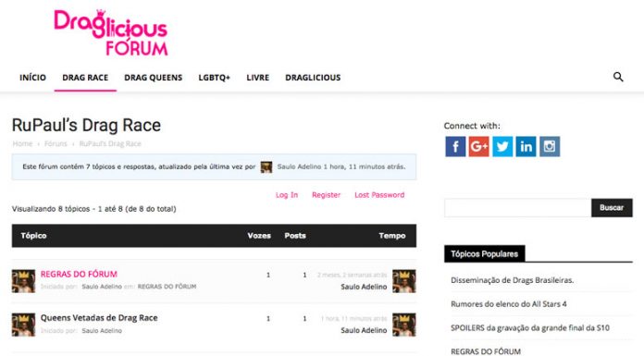
Task: Click the Tópico column header
Action: tap(33, 236)
